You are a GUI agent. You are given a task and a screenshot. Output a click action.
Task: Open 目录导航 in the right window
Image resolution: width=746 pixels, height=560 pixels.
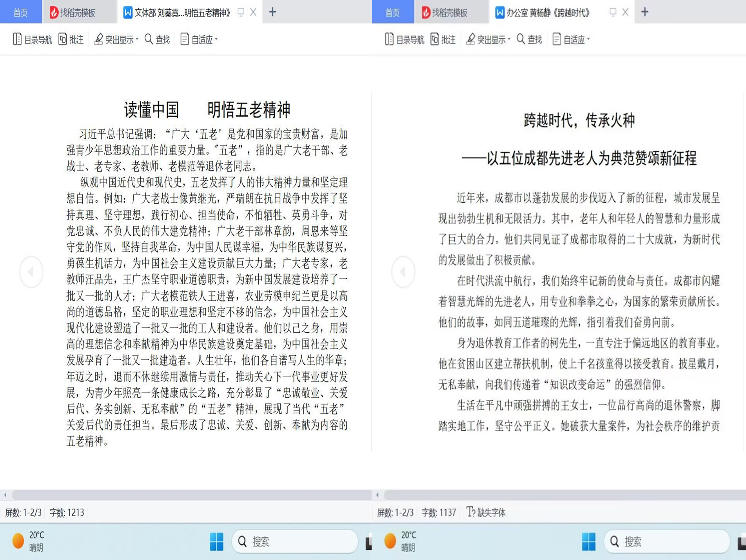tap(405, 40)
